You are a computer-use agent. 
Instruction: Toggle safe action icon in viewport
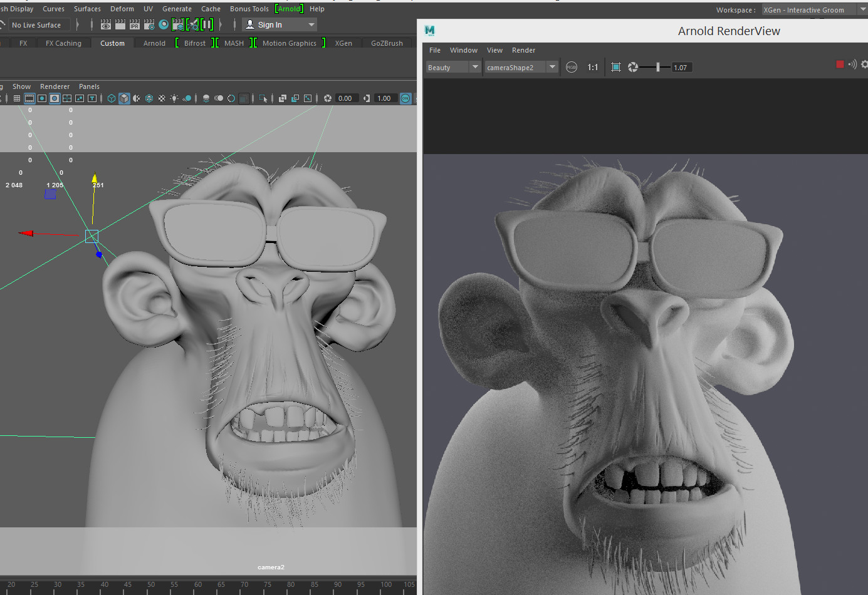pyautogui.click(x=80, y=98)
